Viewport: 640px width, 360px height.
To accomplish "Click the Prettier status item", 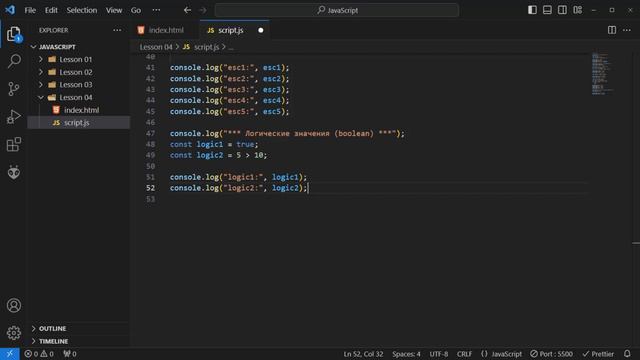I will coord(598,354).
